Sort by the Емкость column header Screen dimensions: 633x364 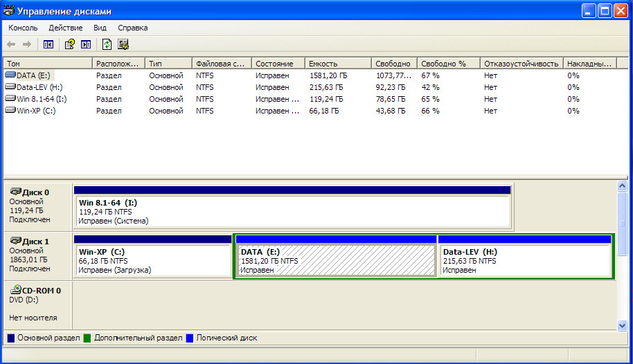(337, 63)
